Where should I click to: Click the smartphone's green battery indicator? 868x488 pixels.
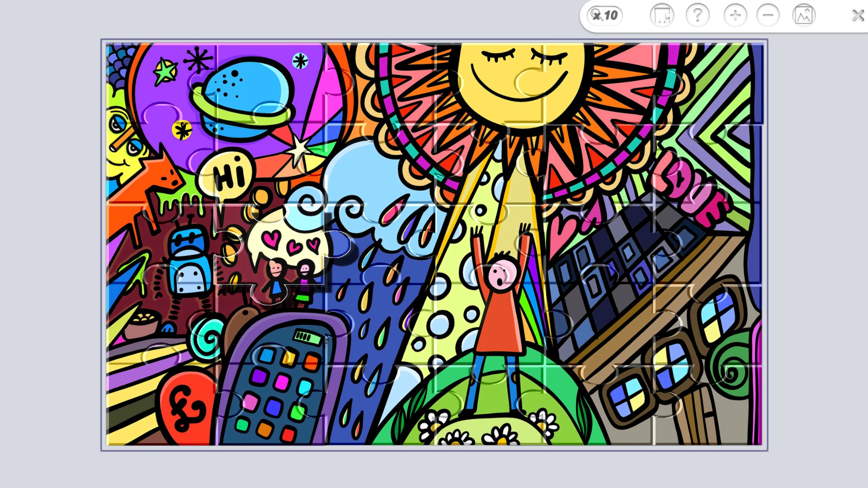click(307, 337)
